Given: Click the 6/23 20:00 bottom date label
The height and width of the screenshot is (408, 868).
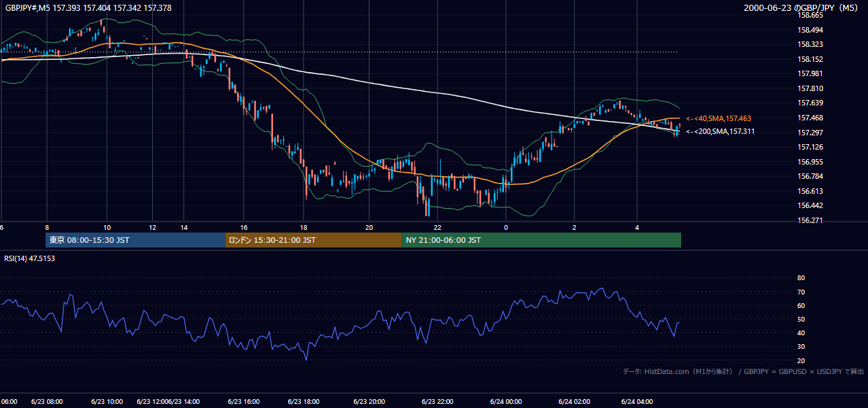Looking at the screenshot, I should coord(369,402).
